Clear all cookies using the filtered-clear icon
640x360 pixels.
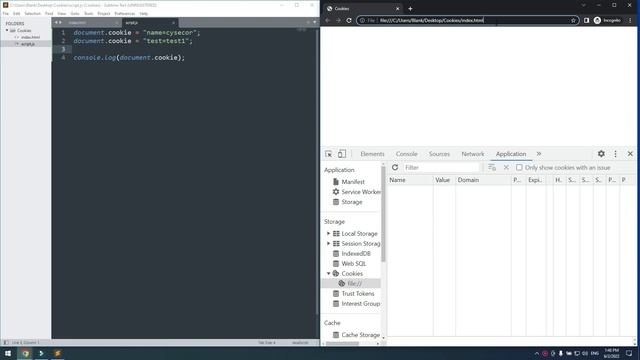[x=492, y=167]
